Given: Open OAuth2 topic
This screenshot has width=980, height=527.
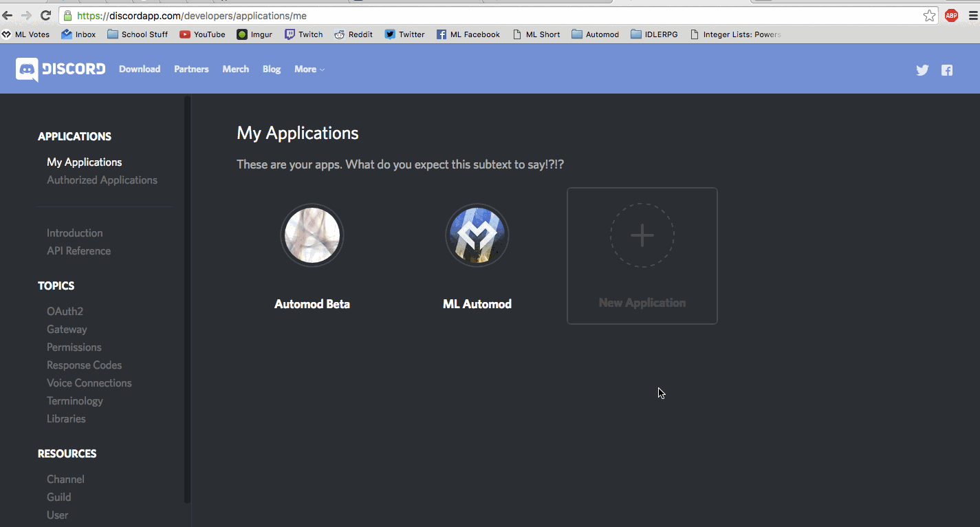Looking at the screenshot, I should pyautogui.click(x=65, y=312).
